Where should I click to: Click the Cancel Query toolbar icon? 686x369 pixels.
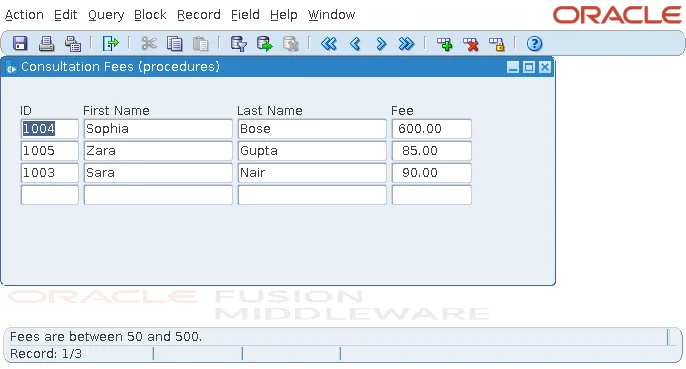point(290,44)
